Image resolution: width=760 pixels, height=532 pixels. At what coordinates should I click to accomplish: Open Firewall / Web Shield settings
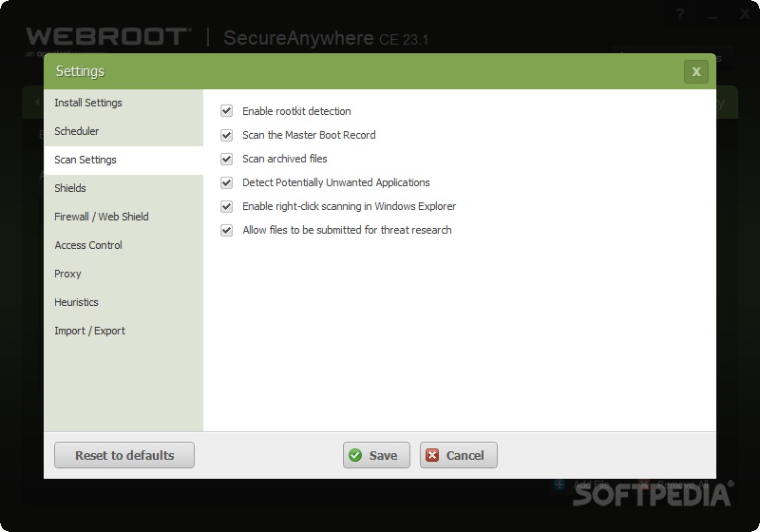(x=123, y=217)
